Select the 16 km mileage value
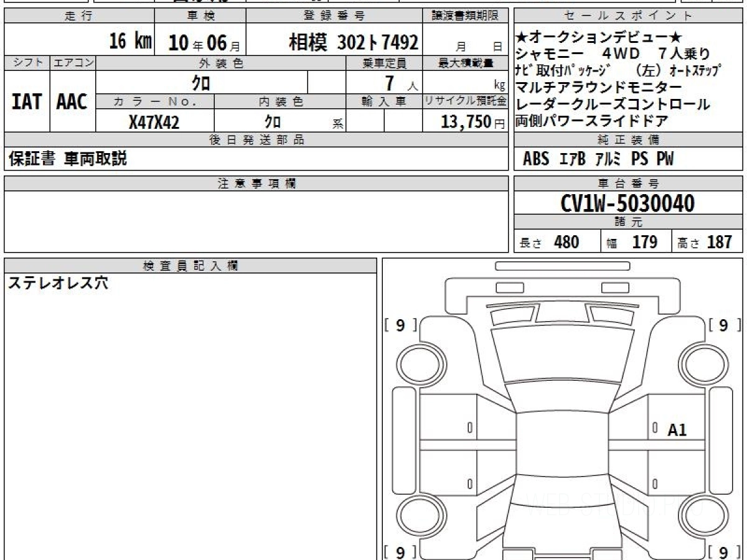 (130, 42)
